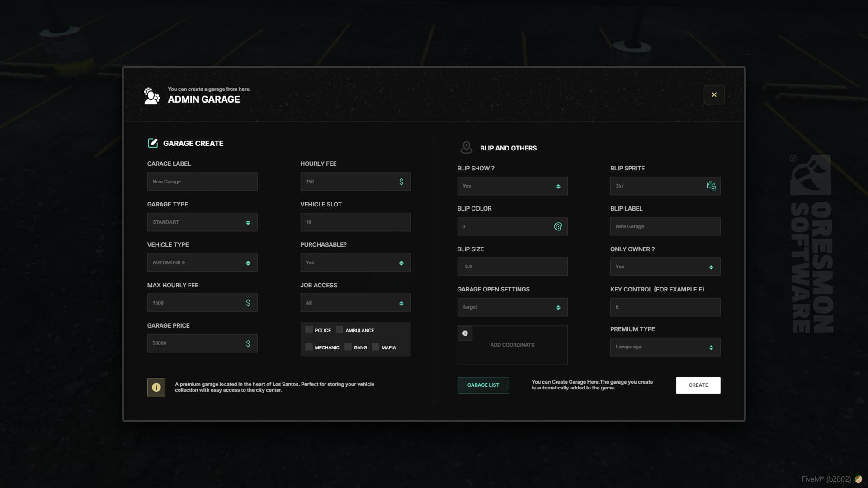The height and width of the screenshot is (488, 868).
Task: Focus the Garage Label text field
Action: pos(202,182)
